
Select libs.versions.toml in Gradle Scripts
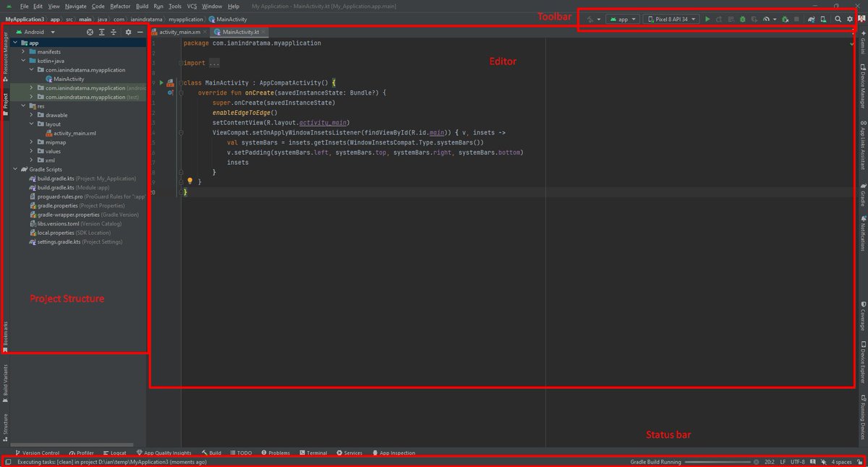point(58,223)
